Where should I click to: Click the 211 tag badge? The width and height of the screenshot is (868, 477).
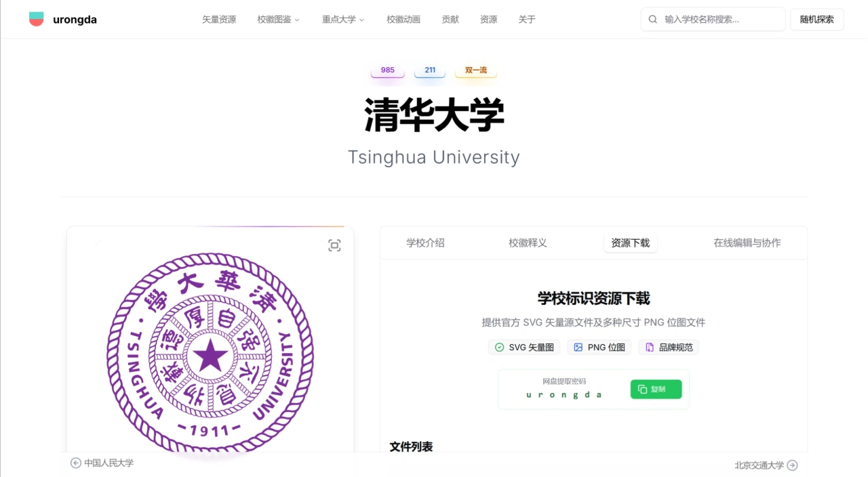430,70
